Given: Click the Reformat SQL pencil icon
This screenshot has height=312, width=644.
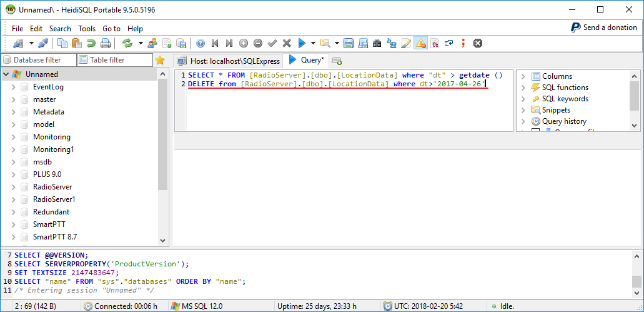Looking at the screenshot, I should coord(406,43).
